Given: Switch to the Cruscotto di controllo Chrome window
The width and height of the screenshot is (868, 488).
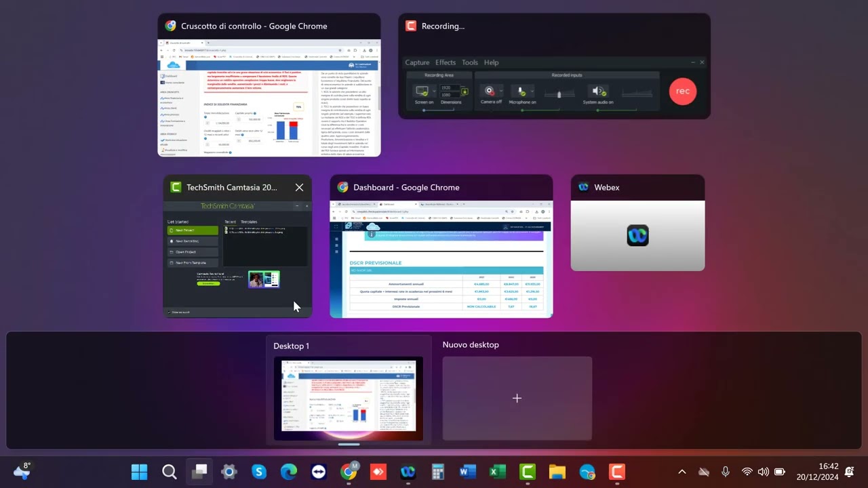Looking at the screenshot, I should tap(269, 97).
